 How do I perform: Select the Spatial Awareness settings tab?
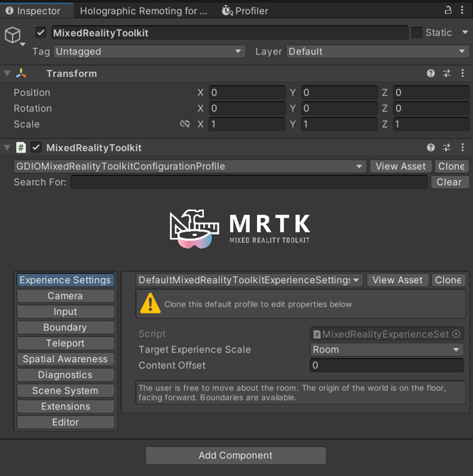65,359
